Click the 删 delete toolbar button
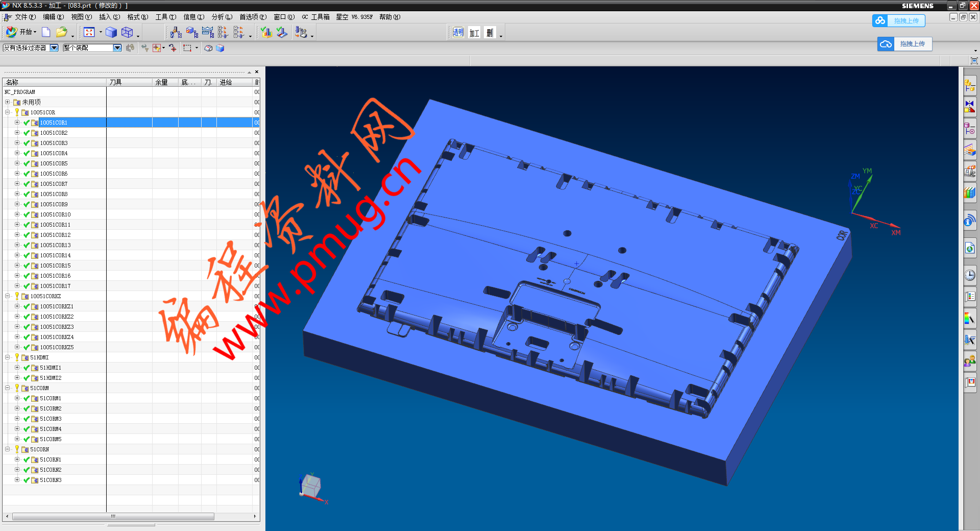 click(490, 33)
